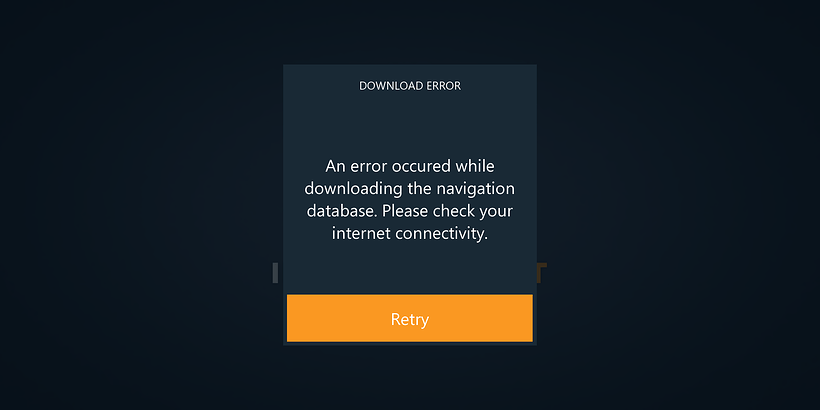Click the word 'ERROR' in the title
The height and width of the screenshot is (410, 820).
(x=443, y=86)
